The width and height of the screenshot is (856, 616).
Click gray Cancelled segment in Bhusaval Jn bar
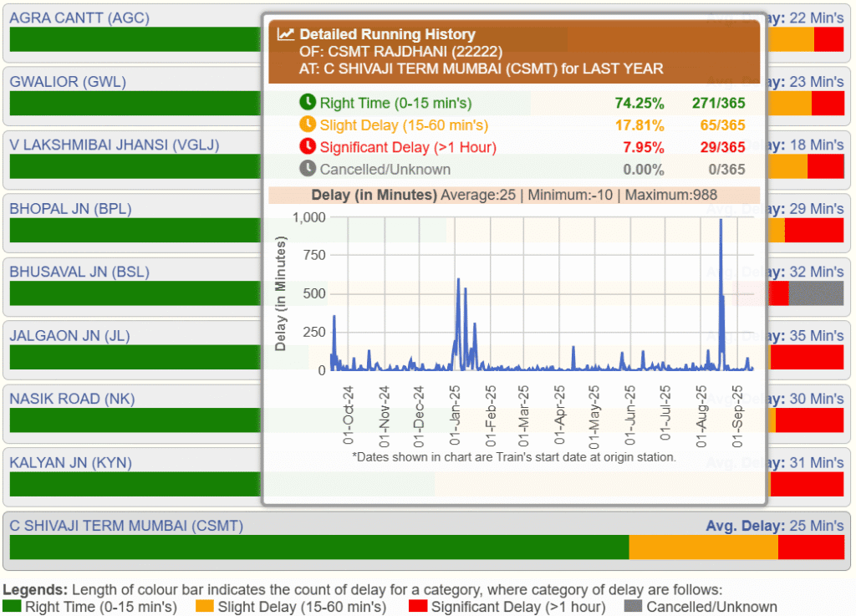click(x=816, y=293)
